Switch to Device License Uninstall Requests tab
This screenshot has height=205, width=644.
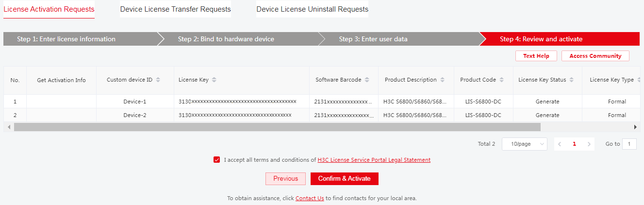(312, 9)
